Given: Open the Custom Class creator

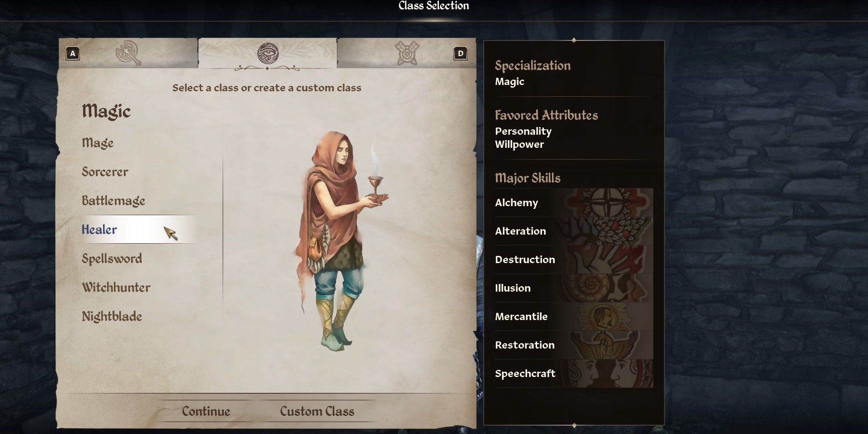Looking at the screenshot, I should click(x=317, y=411).
